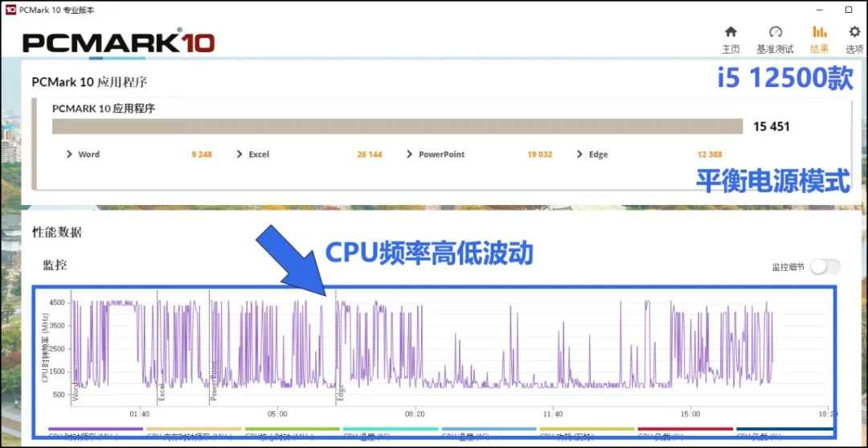Select the 结果 results tab
This screenshot has height=448, width=868.
point(819,39)
